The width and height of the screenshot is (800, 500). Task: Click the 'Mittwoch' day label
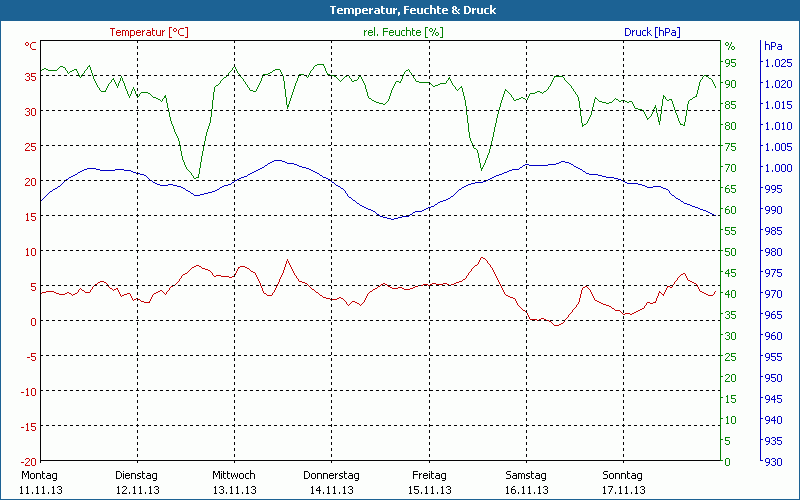(234, 475)
